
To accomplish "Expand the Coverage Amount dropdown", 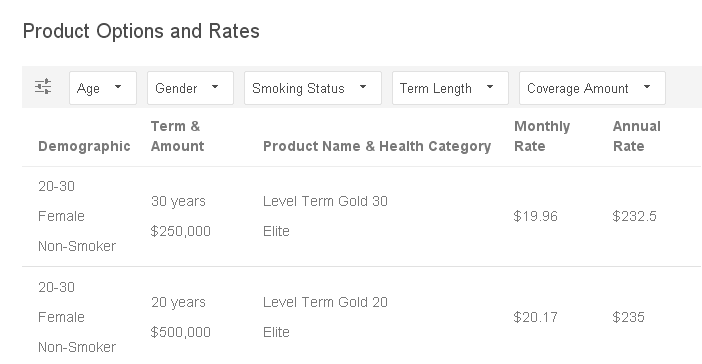I will click(592, 88).
